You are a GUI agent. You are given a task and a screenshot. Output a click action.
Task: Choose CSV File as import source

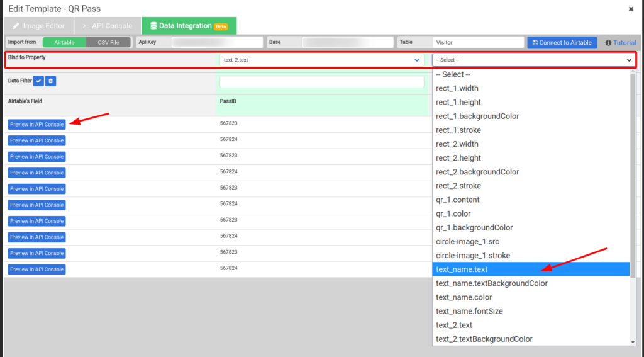[108, 42]
